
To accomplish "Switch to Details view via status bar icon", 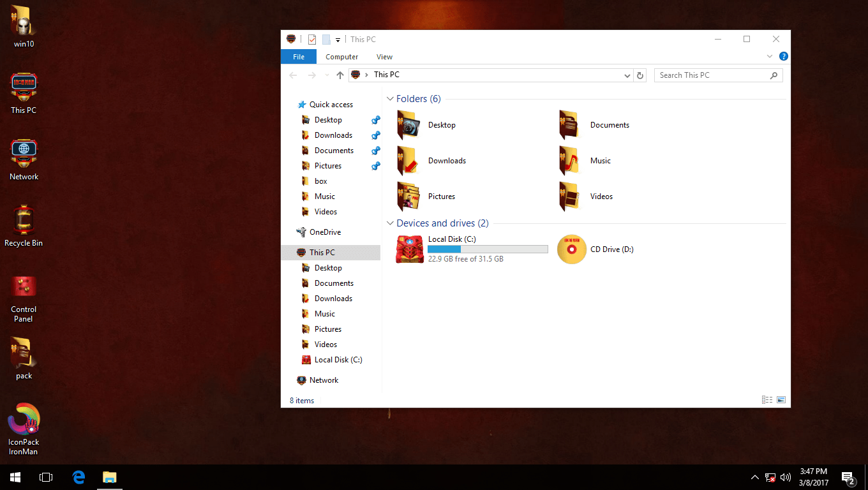I will pyautogui.click(x=767, y=400).
